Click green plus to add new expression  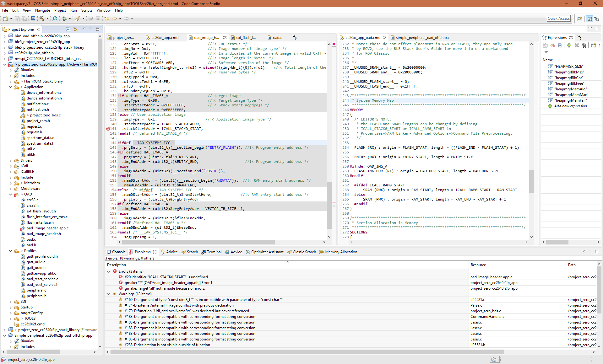pos(569,45)
